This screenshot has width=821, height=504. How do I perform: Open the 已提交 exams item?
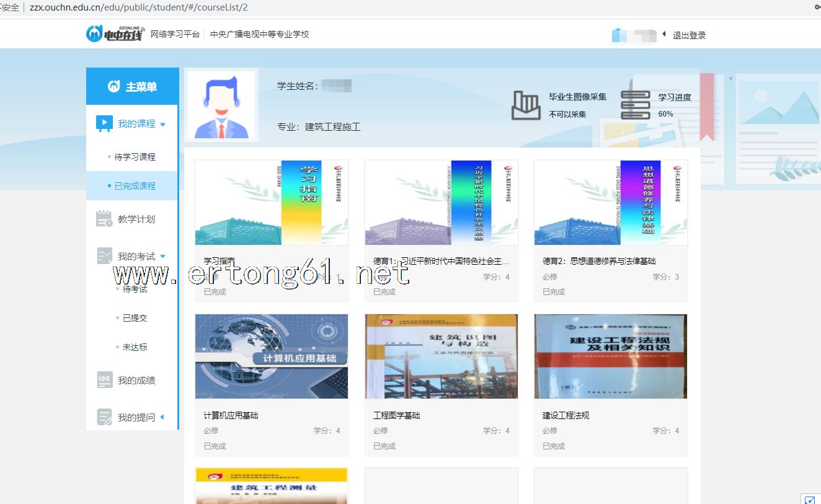pos(135,318)
